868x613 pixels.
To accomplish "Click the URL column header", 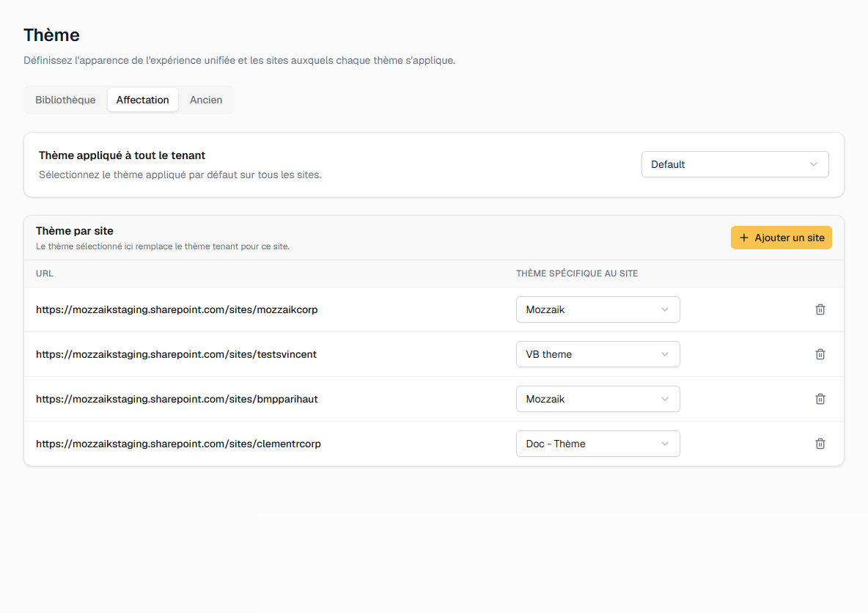I will [45, 274].
